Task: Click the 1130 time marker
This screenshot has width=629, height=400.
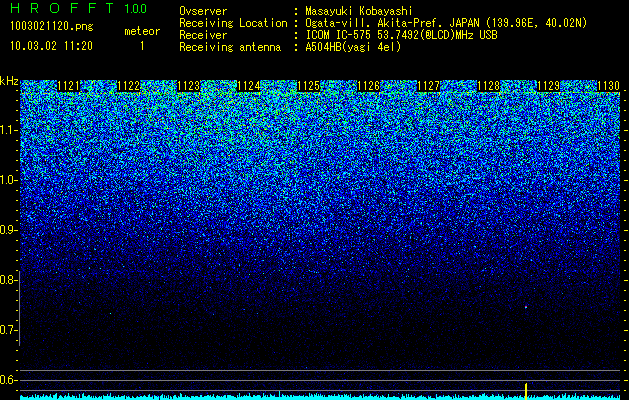Action: 609,86
